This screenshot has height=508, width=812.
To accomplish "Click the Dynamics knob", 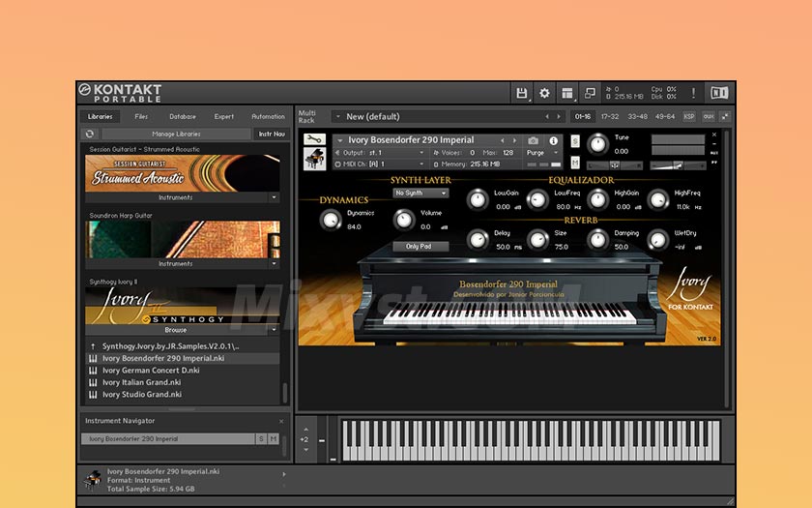I will point(331,220).
